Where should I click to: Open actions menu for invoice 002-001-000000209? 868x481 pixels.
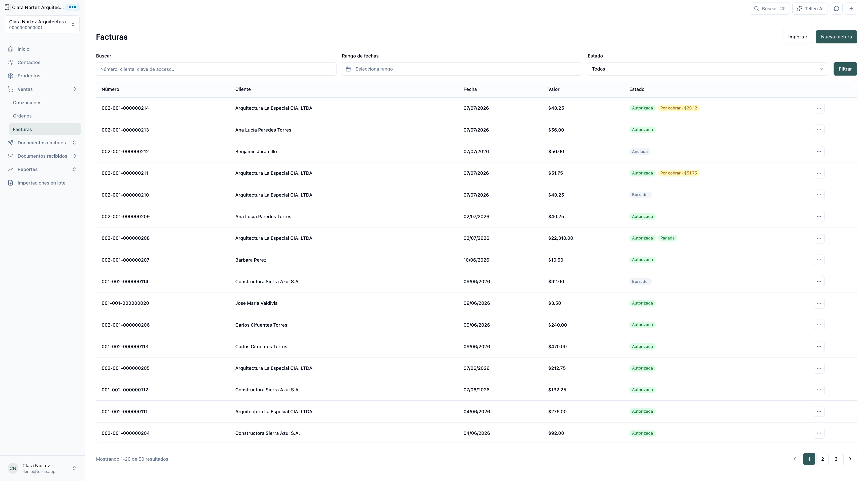[x=819, y=216]
